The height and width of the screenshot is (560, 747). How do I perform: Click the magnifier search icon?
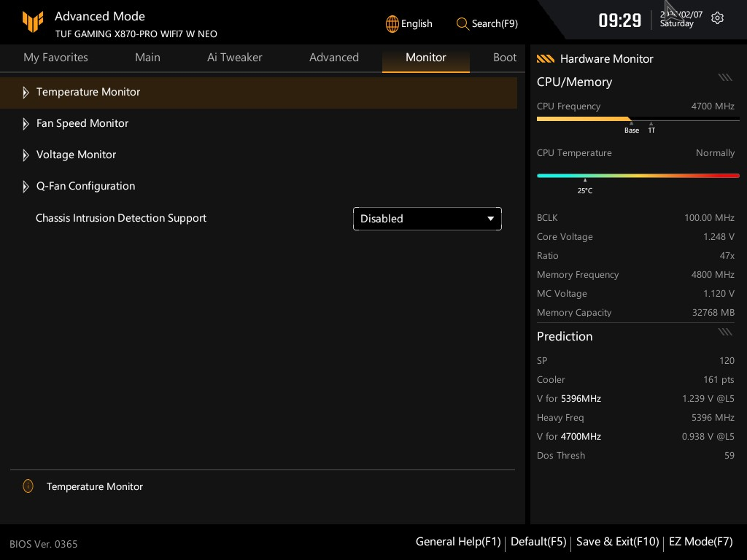462,23
